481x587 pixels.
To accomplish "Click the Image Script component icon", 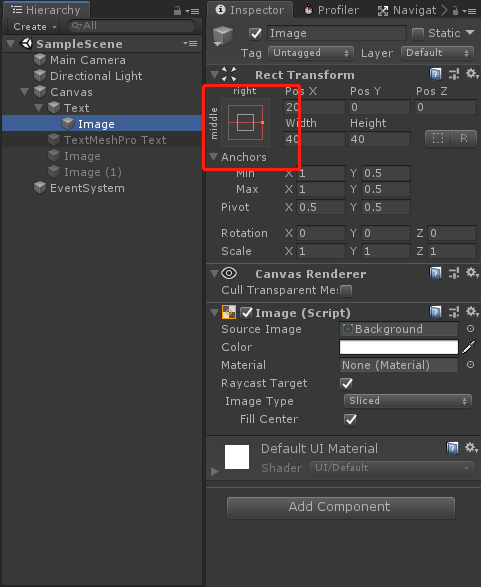I will (229, 312).
